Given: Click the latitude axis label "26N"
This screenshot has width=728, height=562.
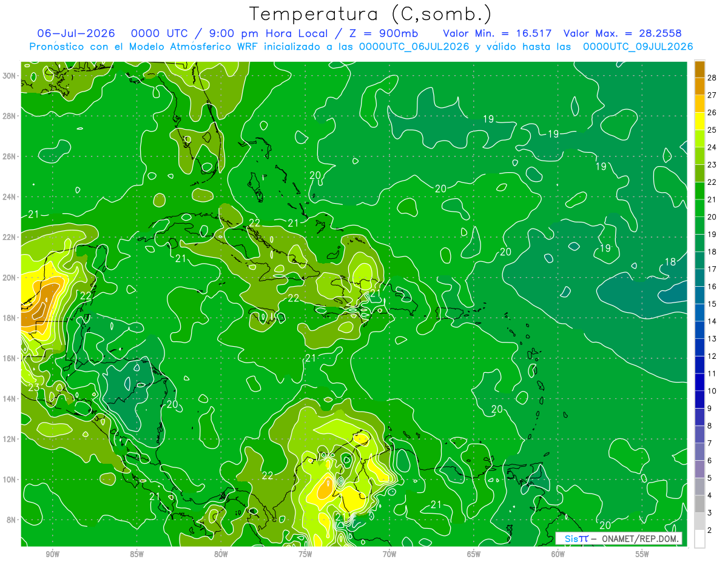Looking at the screenshot, I should pyautogui.click(x=10, y=156).
